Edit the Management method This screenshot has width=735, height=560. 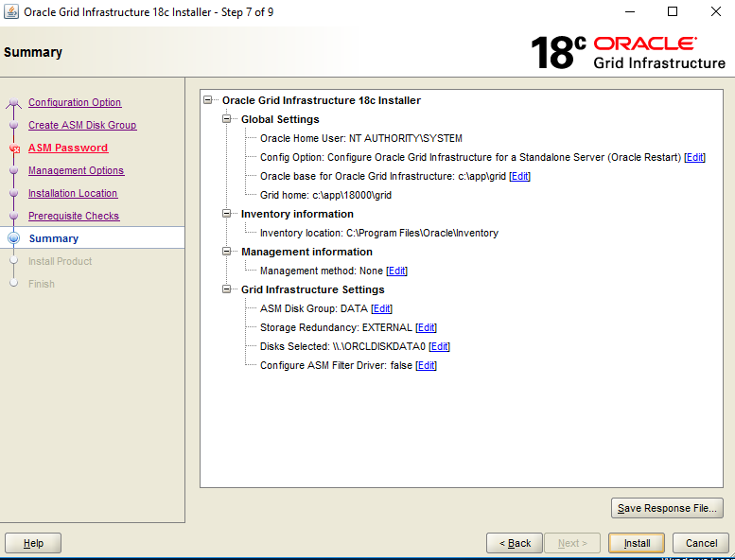396,271
